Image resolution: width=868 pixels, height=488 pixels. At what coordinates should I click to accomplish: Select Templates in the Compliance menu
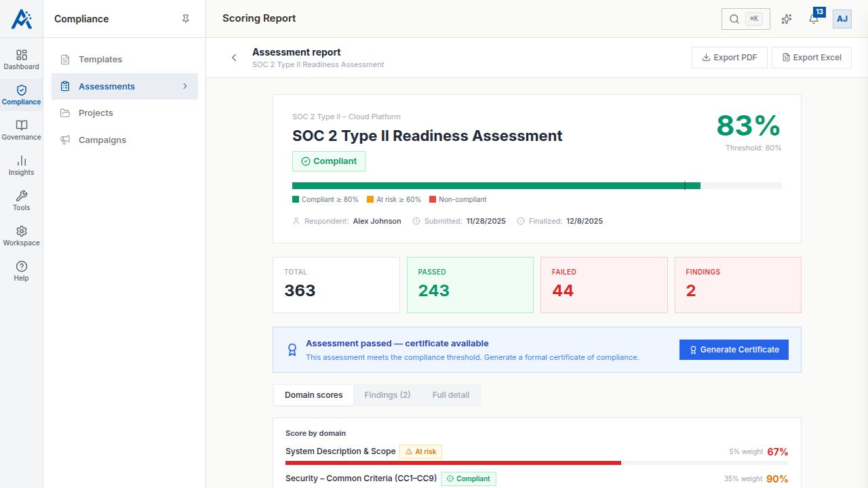coord(125,60)
